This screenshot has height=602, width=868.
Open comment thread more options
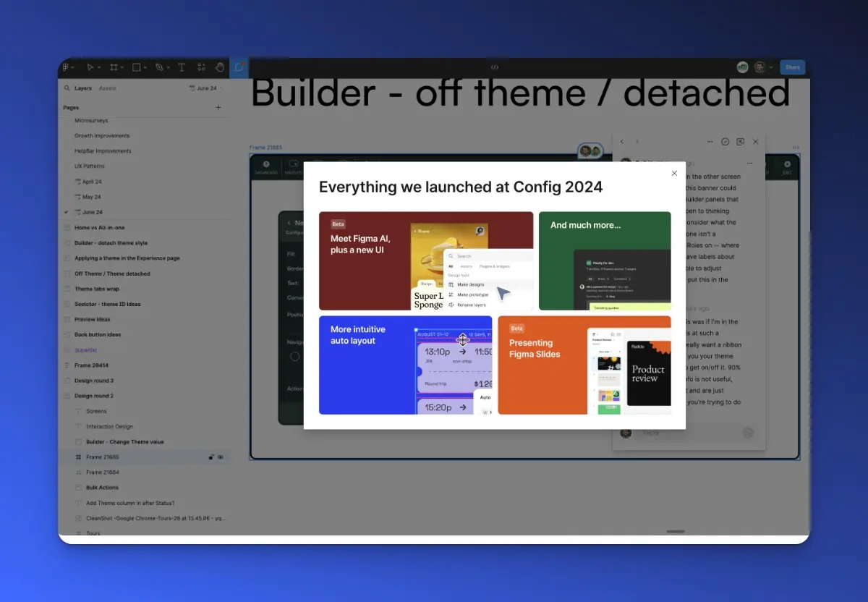coord(710,142)
